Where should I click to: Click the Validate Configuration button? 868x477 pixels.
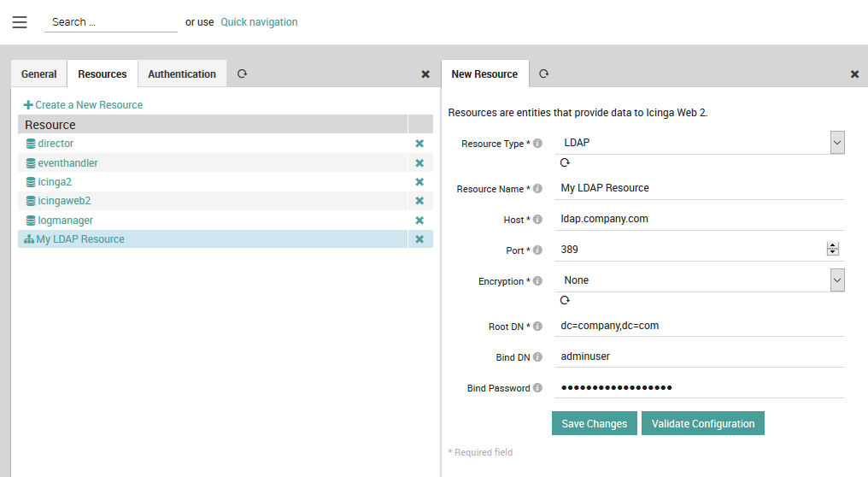[703, 423]
